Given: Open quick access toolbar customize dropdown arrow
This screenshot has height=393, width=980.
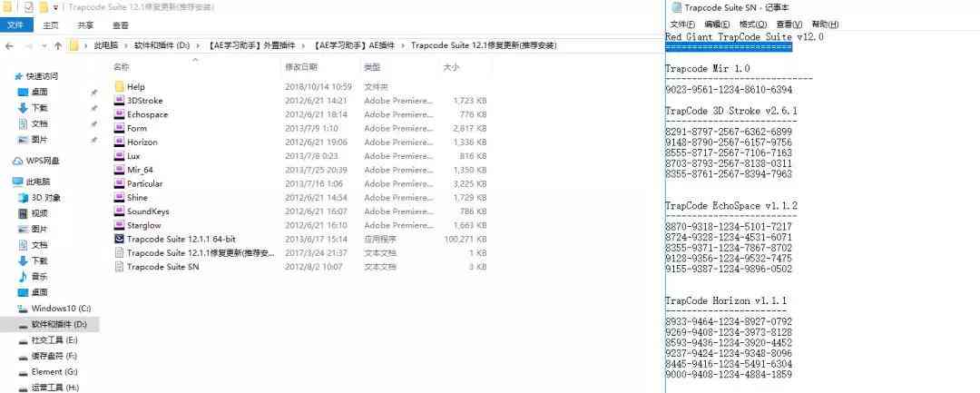Looking at the screenshot, I should coord(55,8).
